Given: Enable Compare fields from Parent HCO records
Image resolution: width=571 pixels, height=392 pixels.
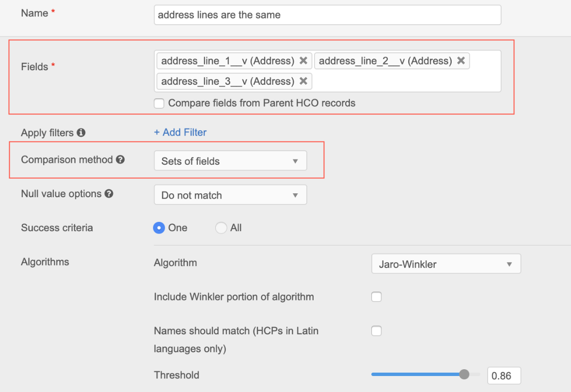Looking at the screenshot, I should [159, 103].
